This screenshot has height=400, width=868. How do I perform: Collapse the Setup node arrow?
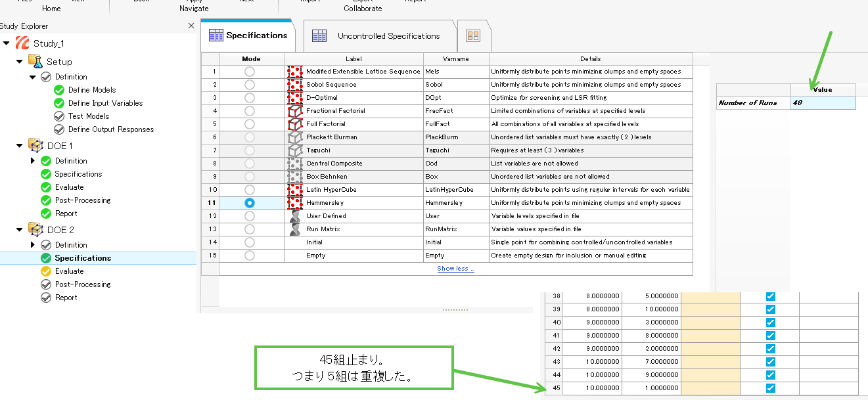(x=20, y=61)
